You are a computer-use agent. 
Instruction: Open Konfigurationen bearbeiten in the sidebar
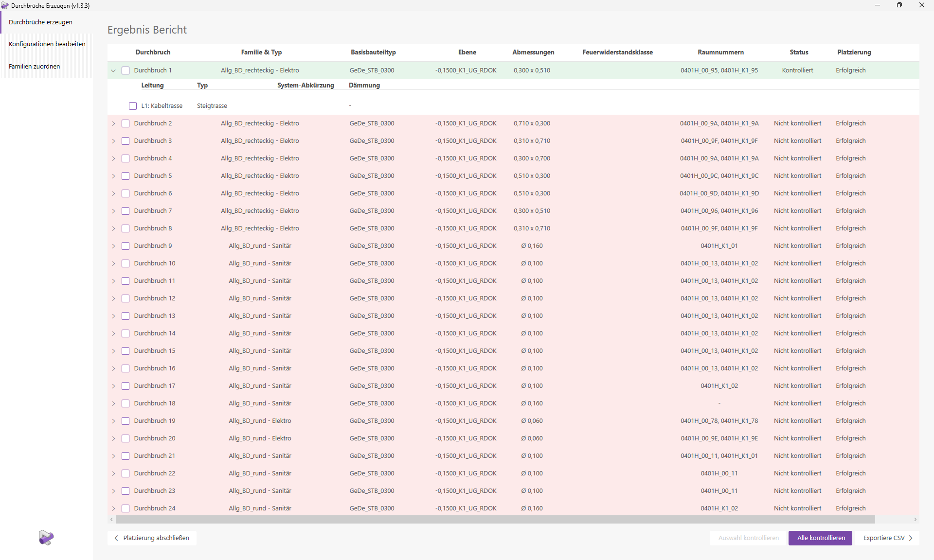[47, 44]
